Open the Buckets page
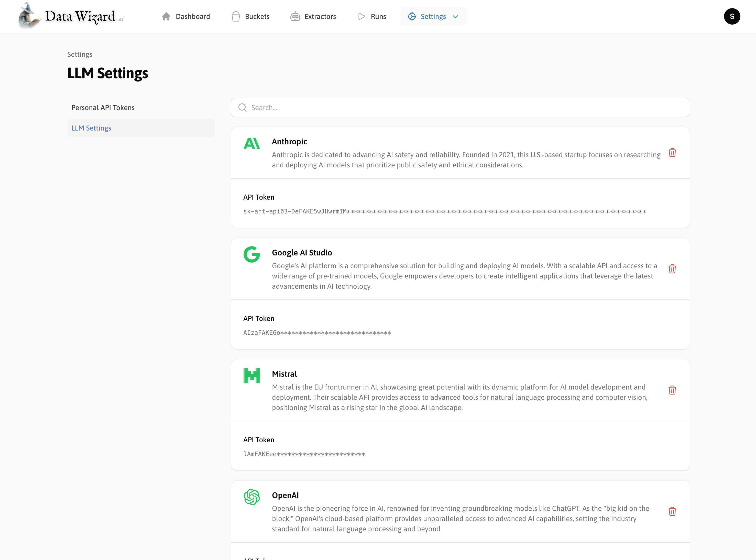This screenshot has width=756, height=560. click(250, 17)
